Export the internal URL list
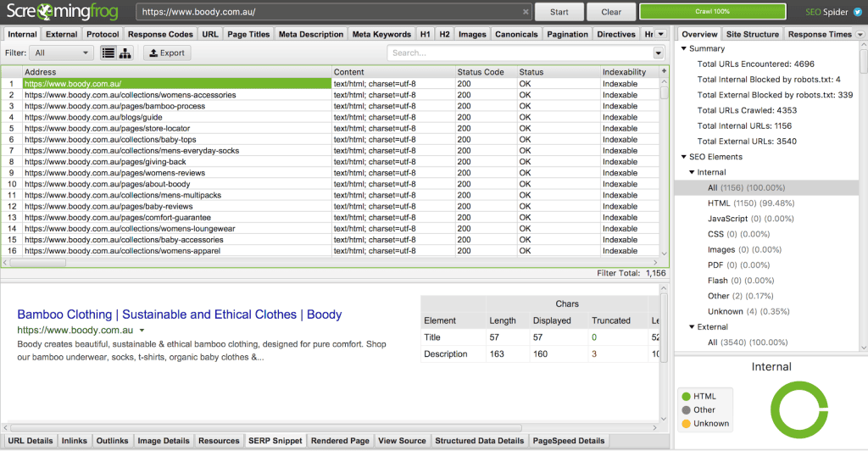This screenshot has height=451, width=868. click(x=167, y=53)
